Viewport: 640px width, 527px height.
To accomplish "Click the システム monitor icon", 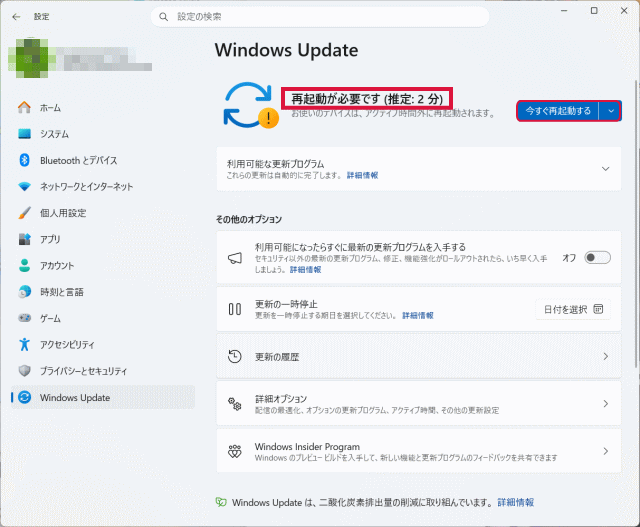I will click(24, 134).
